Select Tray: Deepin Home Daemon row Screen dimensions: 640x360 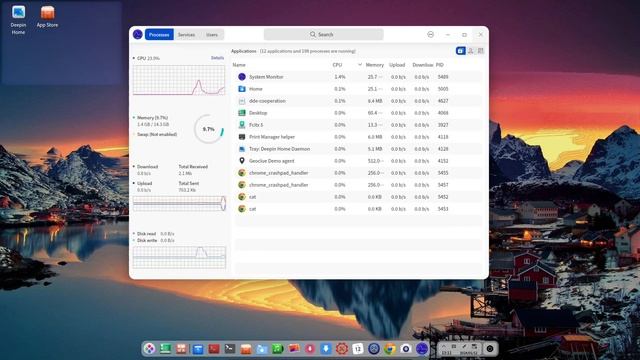pos(358,149)
